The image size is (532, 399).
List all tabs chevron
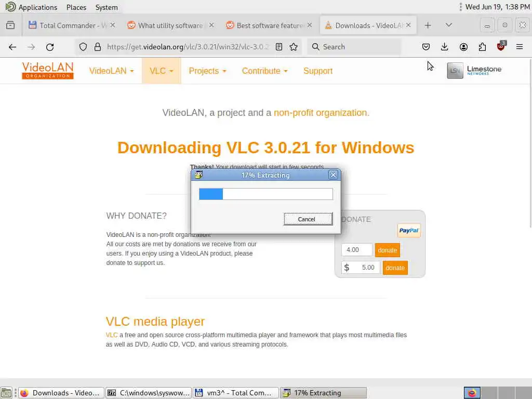[448, 25]
